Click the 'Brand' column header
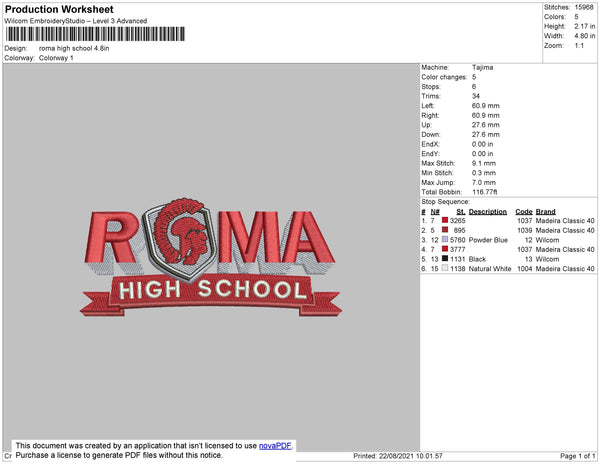Viewport: 600px width, 464px height. (x=546, y=212)
